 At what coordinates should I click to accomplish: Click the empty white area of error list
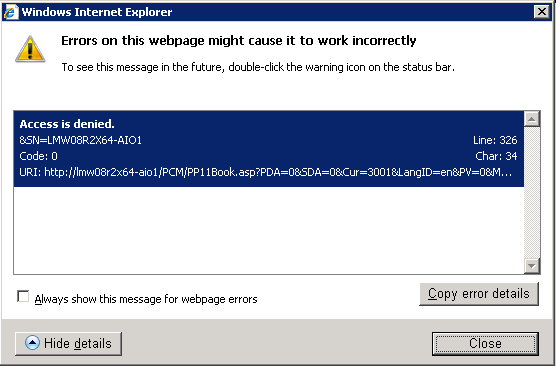click(269, 230)
